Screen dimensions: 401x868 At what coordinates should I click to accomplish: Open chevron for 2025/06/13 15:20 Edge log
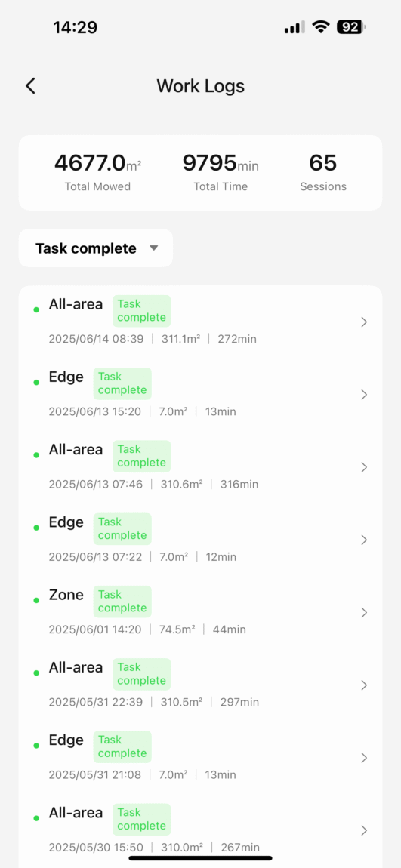coord(364,395)
